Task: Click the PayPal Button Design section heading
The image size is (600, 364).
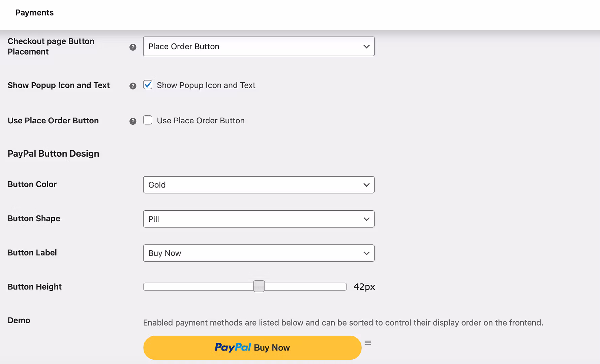Action: (x=53, y=153)
